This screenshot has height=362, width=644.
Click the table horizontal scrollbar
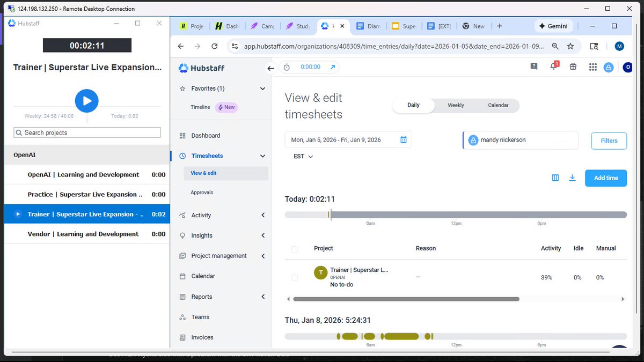coord(406,299)
